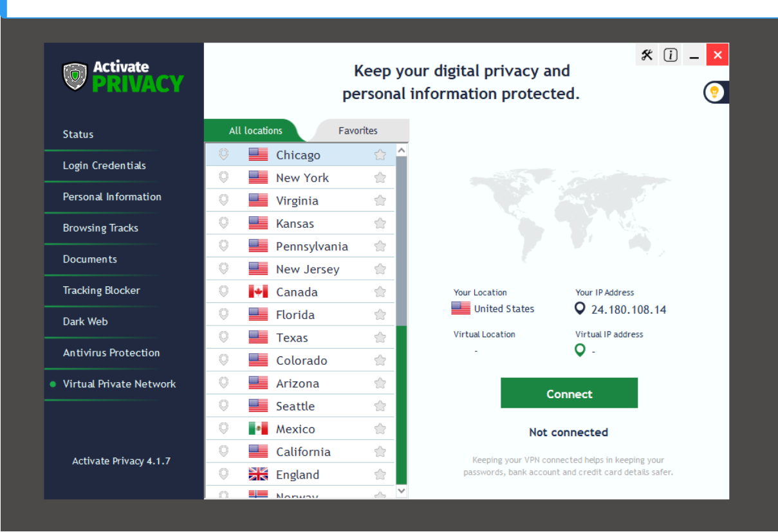Click the England favorite star
This screenshot has width=778, height=532.
pos(380,475)
